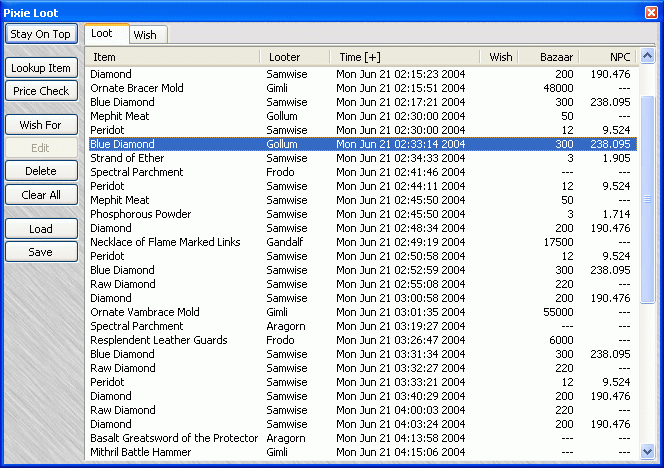Select the Loot tab

[x=102, y=34]
